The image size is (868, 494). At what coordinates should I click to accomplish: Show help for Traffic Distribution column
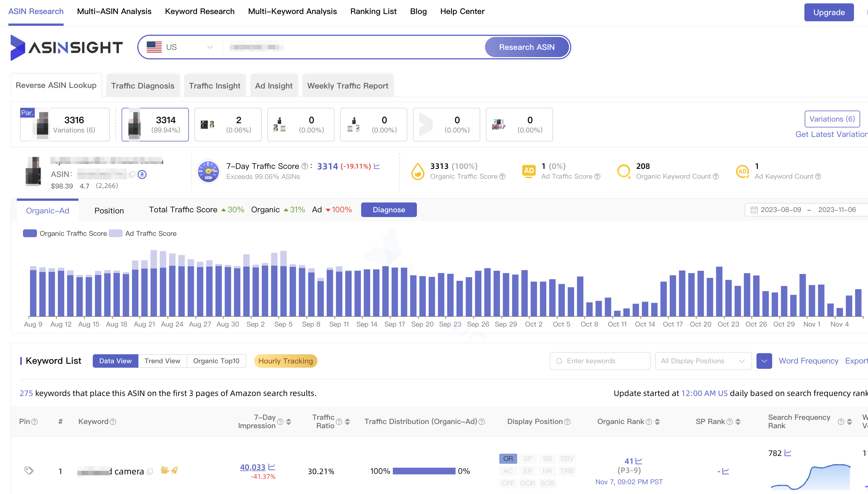click(482, 422)
